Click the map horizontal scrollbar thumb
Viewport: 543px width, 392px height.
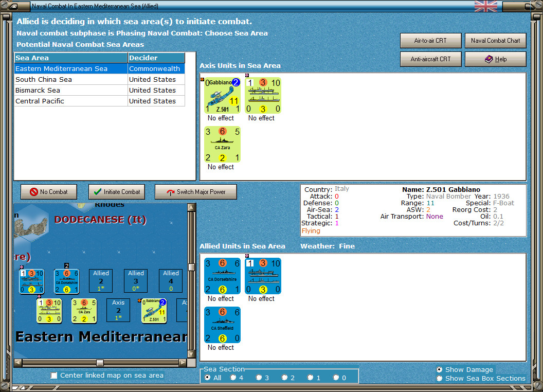100,363
